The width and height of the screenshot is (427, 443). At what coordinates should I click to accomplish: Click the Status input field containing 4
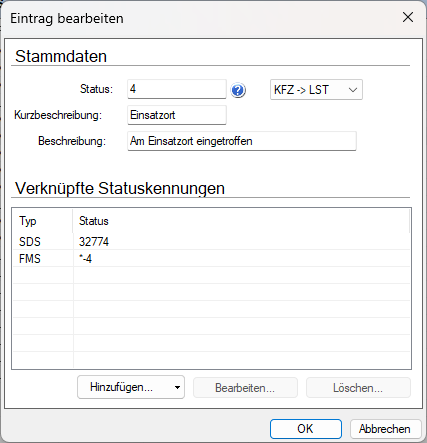[x=177, y=89]
